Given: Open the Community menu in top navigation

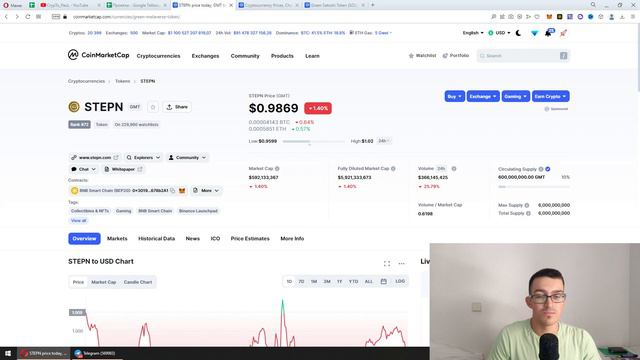Looking at the screenshot, I should (245, 56).
